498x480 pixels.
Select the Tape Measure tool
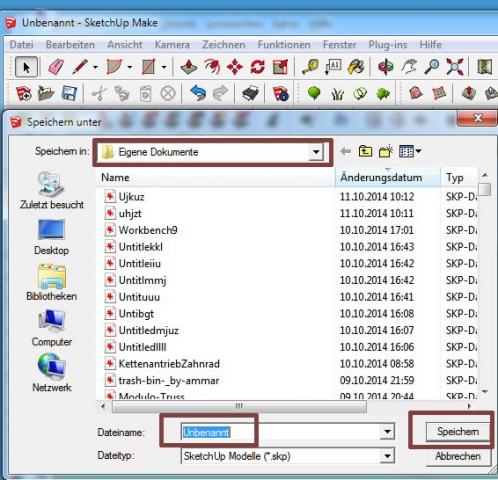pos(310,67)
